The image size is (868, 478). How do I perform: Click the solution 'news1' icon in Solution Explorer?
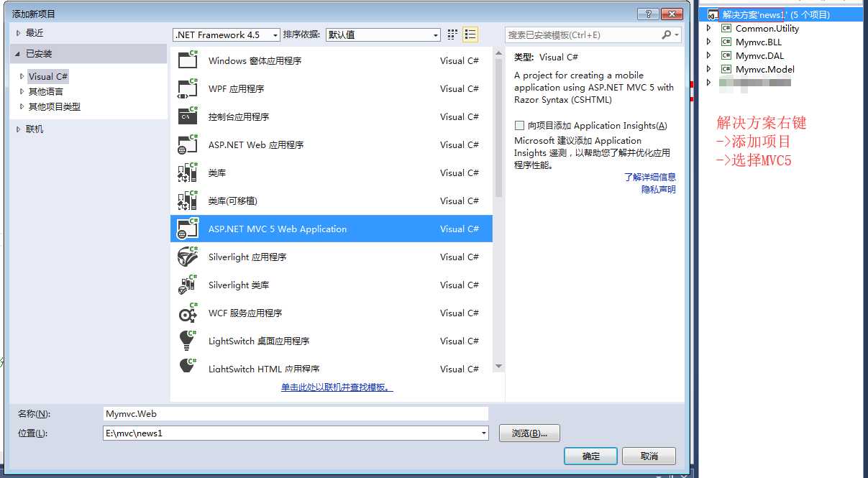point(713,14)
